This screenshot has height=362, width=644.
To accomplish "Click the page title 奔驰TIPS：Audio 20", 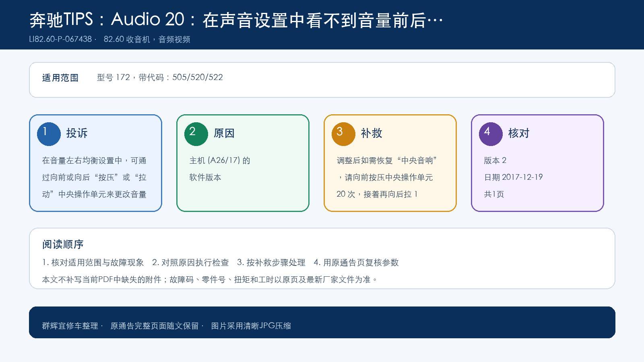I will click(x=236, y=20).
